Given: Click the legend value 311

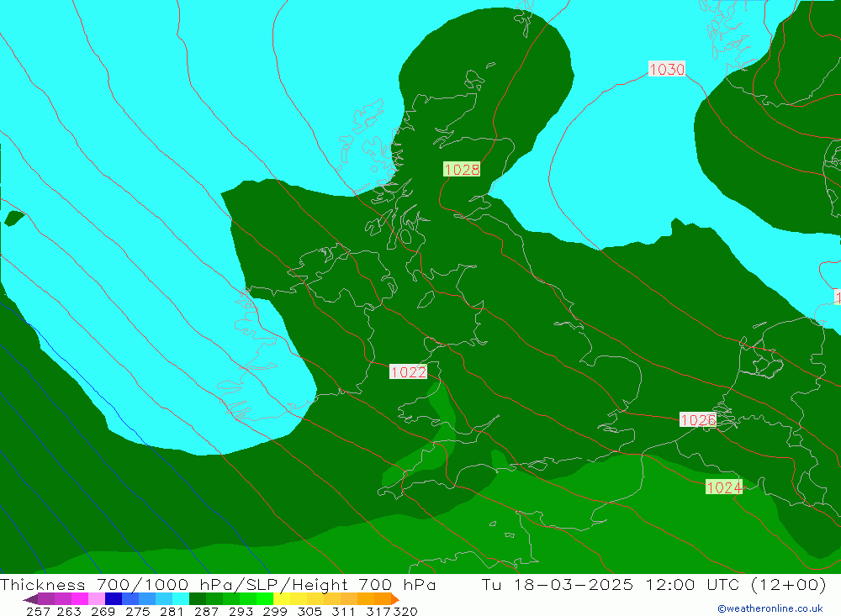Looking at the screenshot, I should [343, 611].
